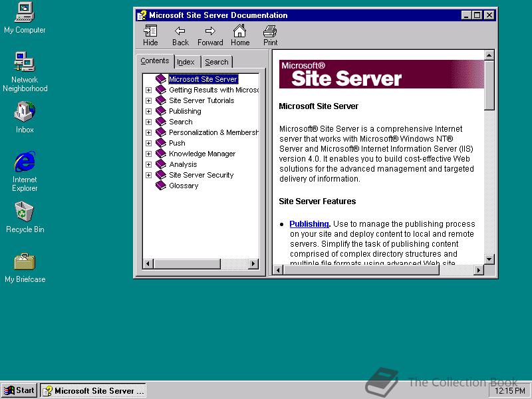Select Publishing in the contents tree
The width and height of the screenshot is (532, 399).
coord(185,111)
